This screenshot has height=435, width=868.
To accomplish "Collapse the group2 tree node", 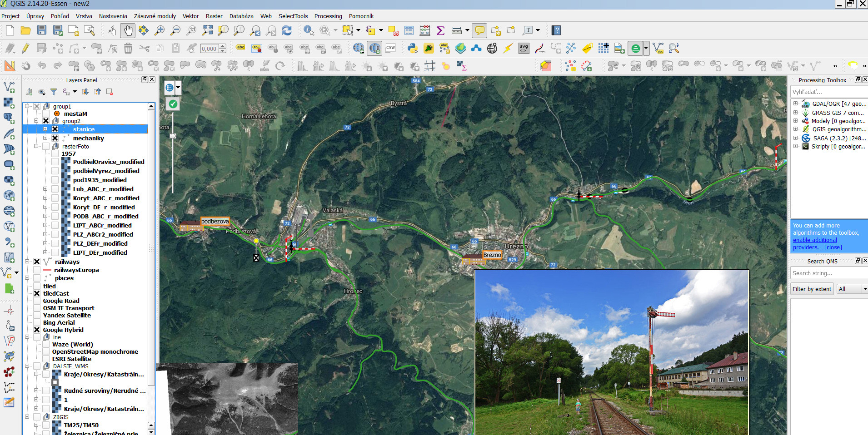I will [x=36, y=121].
